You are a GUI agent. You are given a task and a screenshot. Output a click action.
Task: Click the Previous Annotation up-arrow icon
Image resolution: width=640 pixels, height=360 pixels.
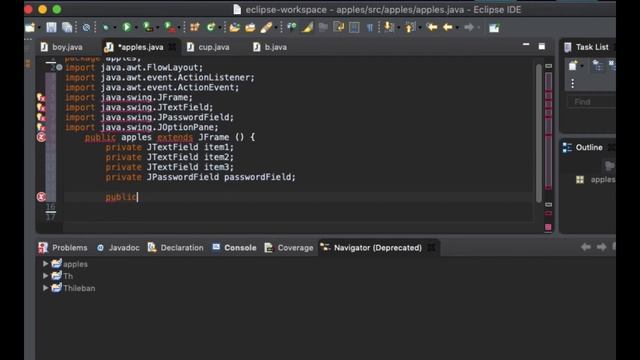[410, 27]
